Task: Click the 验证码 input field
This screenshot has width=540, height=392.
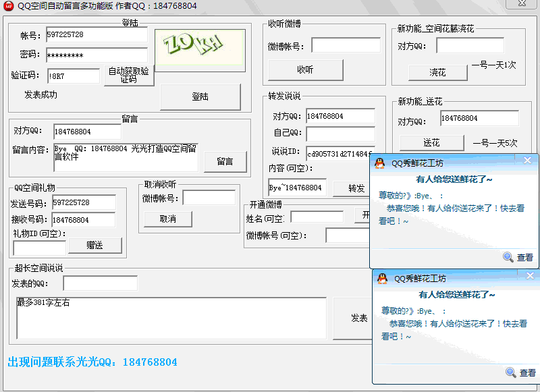Action: pyautogui.click(x=74, y=76)
